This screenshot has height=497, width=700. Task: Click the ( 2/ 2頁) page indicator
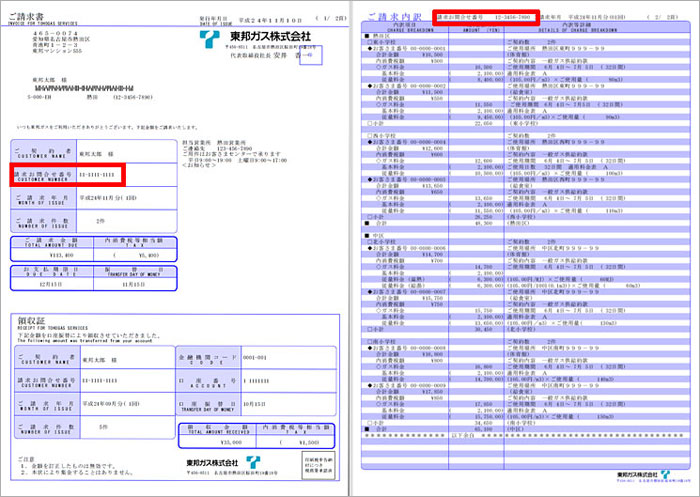tap(662, 17)
